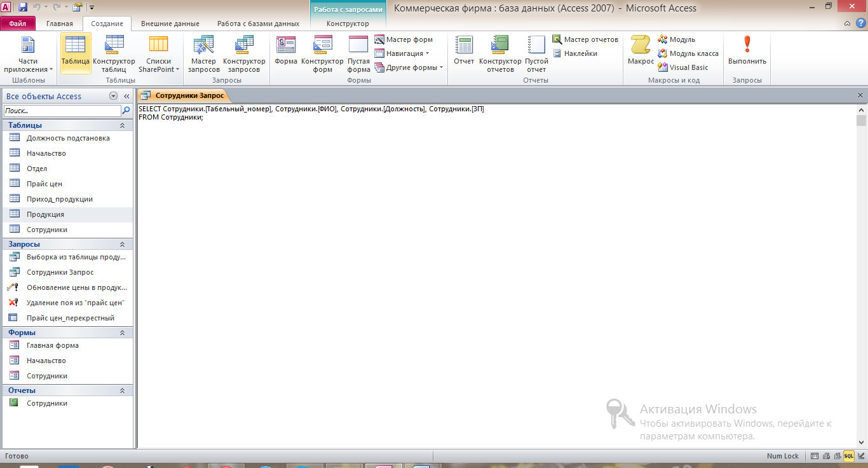The height and width of the screenshot is (468, 868).
Task: Close the Сотрудники Запрос query window
Action: (x=860, y=95)
